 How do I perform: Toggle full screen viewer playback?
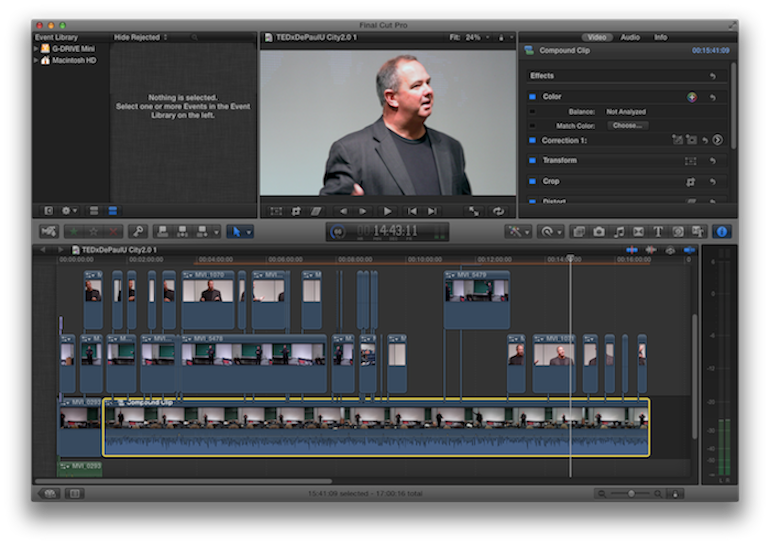[473, 211]
